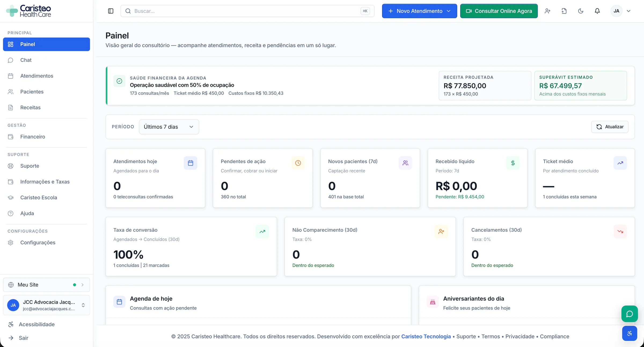Viewport: 644px width, 347px height.
Task: Open the Compliance footer link
Action: click(x=555, y=337)
